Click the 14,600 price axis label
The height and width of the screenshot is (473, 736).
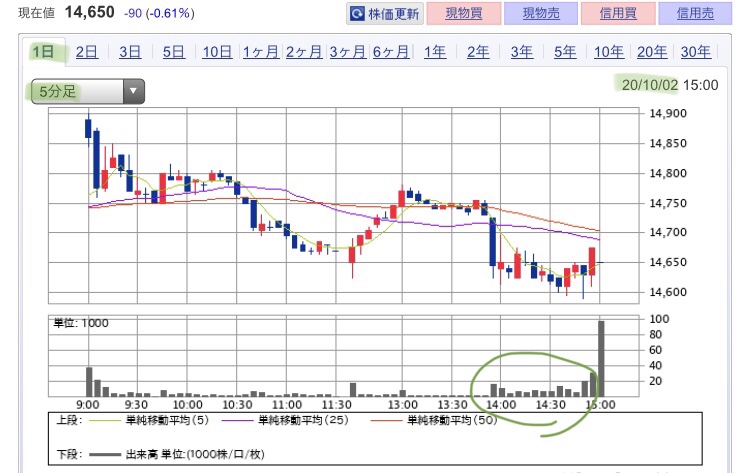pos(667,292)
